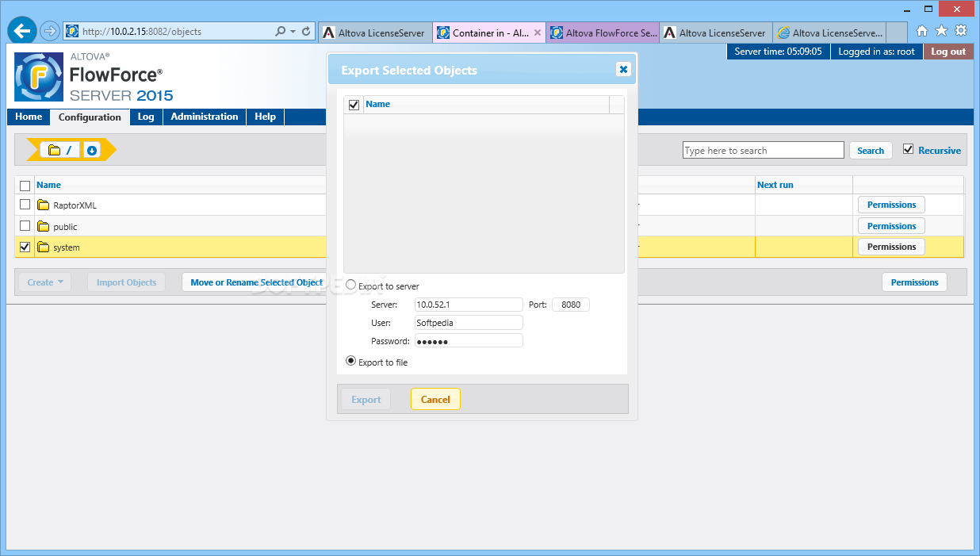The width and height of the screenshot is (980, 556).
Task: Click the Import Objects button
Action: (127, 282)
